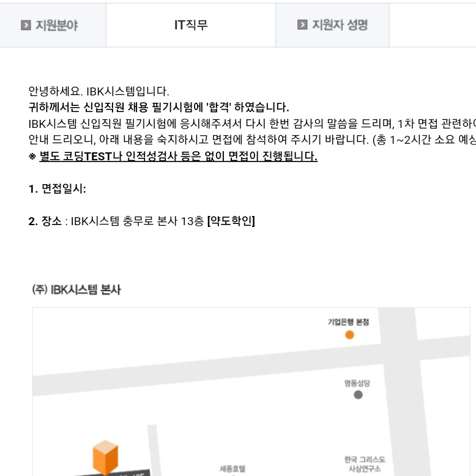Click the dark label banner under the building

click(113, 473)
